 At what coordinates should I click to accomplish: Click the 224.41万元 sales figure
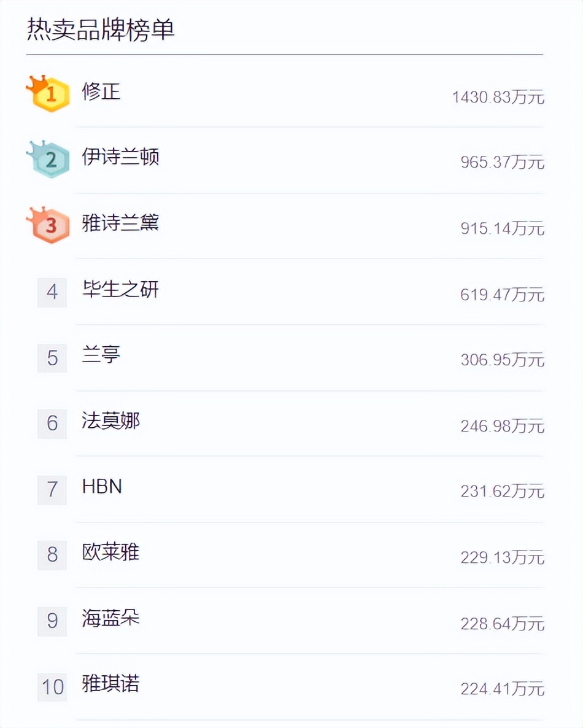(502, 689)
